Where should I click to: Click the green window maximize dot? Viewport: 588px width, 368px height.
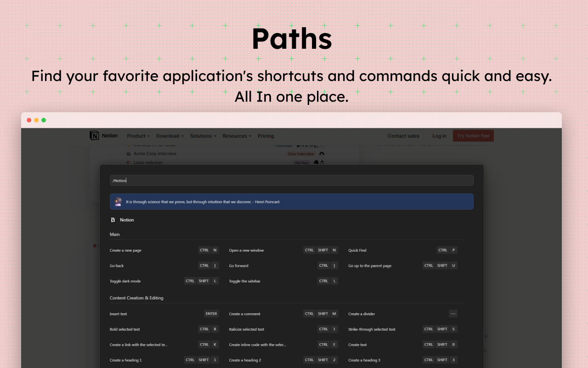pos(44,120)
